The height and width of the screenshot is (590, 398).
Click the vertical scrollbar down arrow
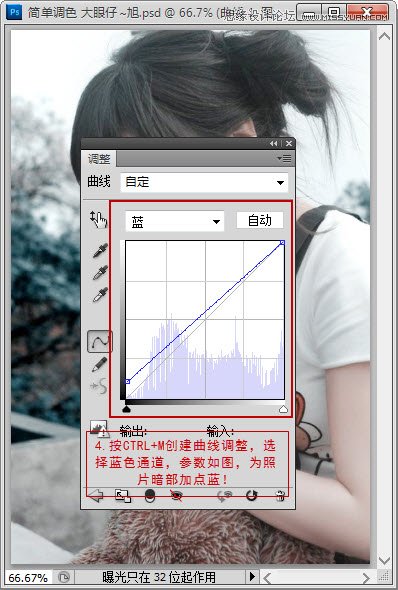(384, 561)
